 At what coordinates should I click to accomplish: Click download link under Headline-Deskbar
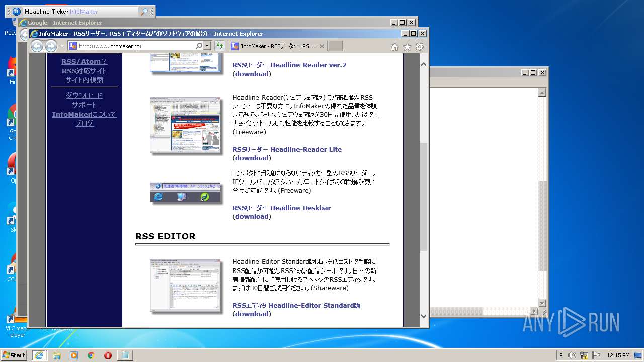[x=252, y=216]
